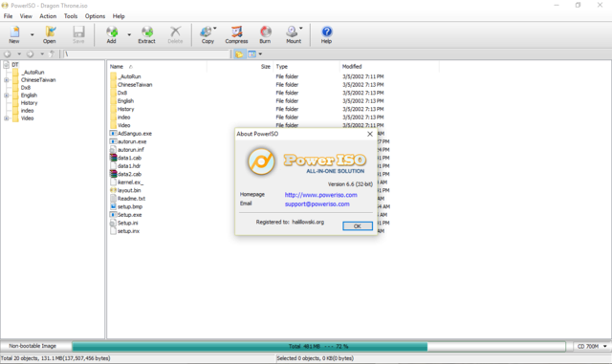Open the File menu
The image size is (612, 364).
9,16
